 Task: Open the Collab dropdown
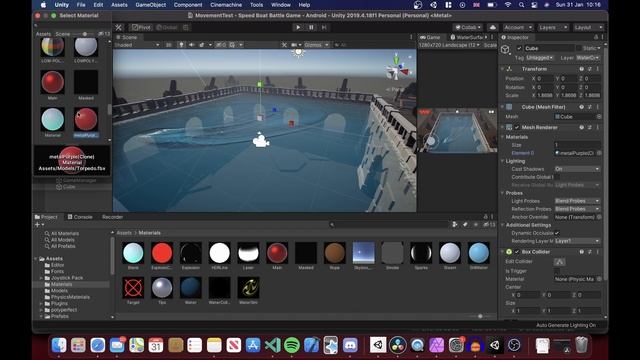tap(468, 27)
